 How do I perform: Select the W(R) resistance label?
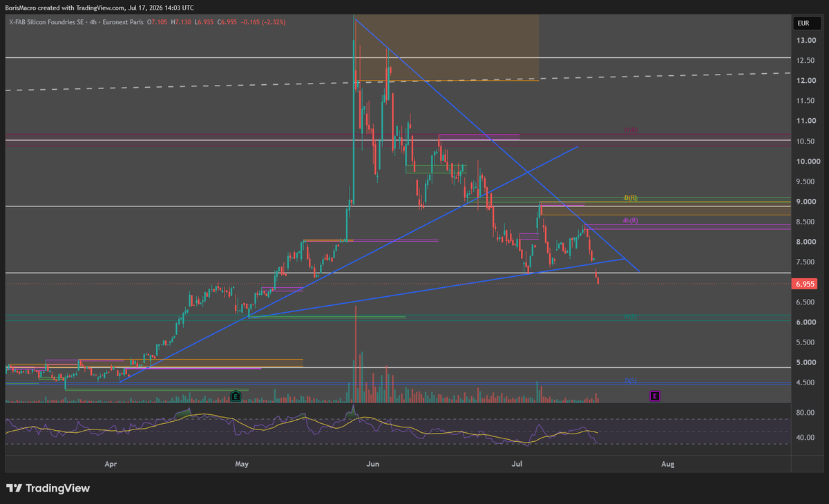(x=630, y=130)
